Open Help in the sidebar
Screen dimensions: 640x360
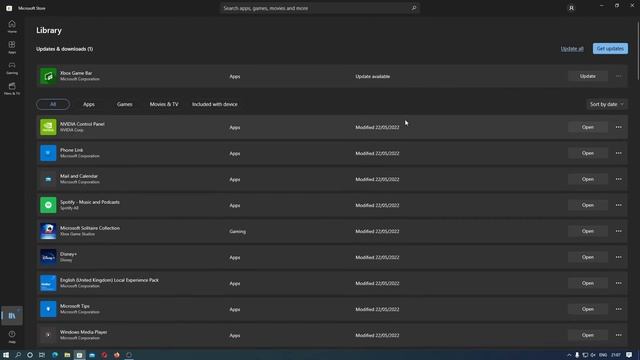click(x=12, y=336)
